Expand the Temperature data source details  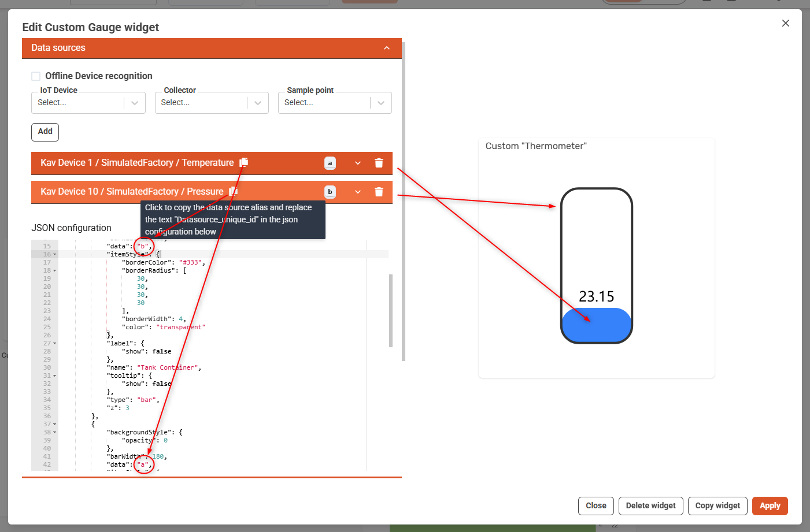coord(357,163)
